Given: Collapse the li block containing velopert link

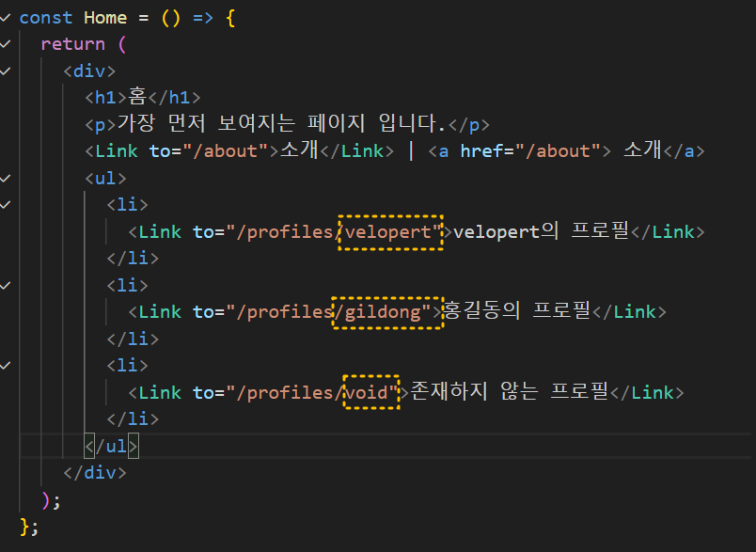Looking at the screenshot, I should click(x=6, y=205).
